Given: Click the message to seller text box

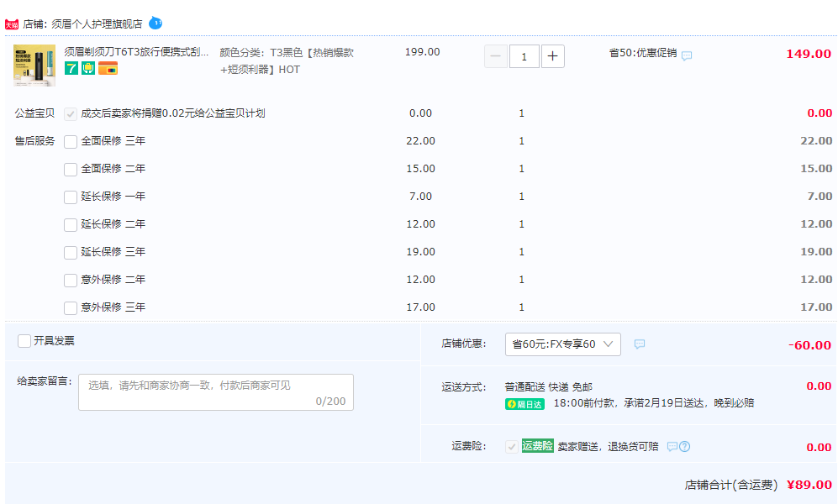Looking at the screenshot, I should 216,392.
